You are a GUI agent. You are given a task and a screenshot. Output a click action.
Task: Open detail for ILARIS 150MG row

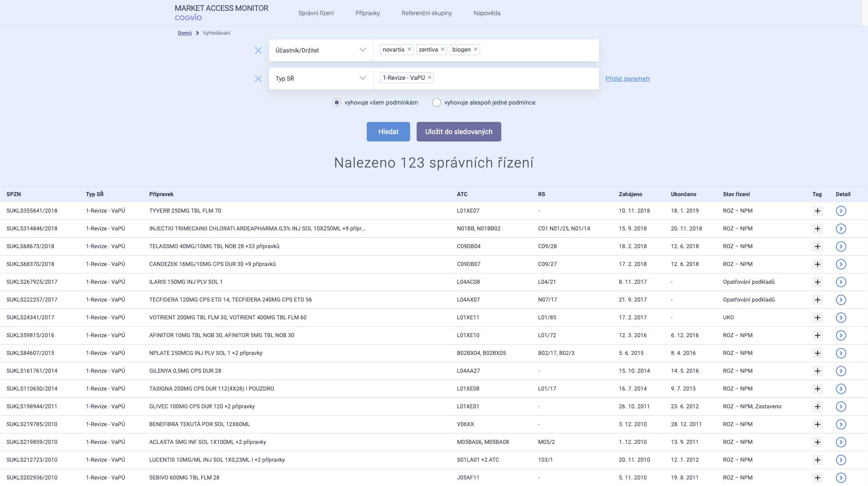click(x=841, y=282)
